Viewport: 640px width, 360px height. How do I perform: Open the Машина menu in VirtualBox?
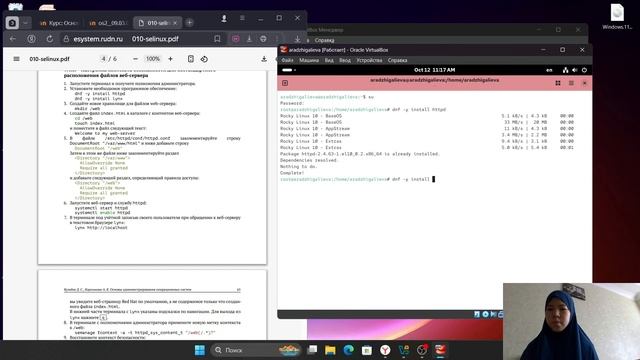pyautogui.click(x=309, y=60)
